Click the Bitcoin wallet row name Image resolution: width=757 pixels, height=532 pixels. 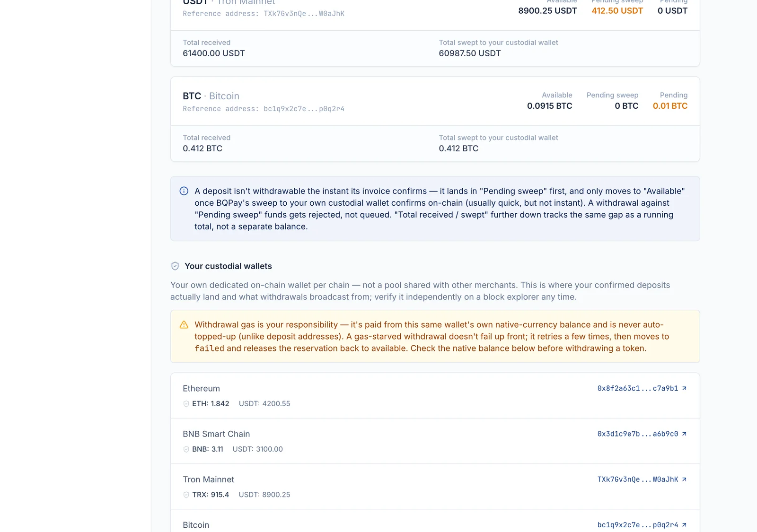pos(196,525)
